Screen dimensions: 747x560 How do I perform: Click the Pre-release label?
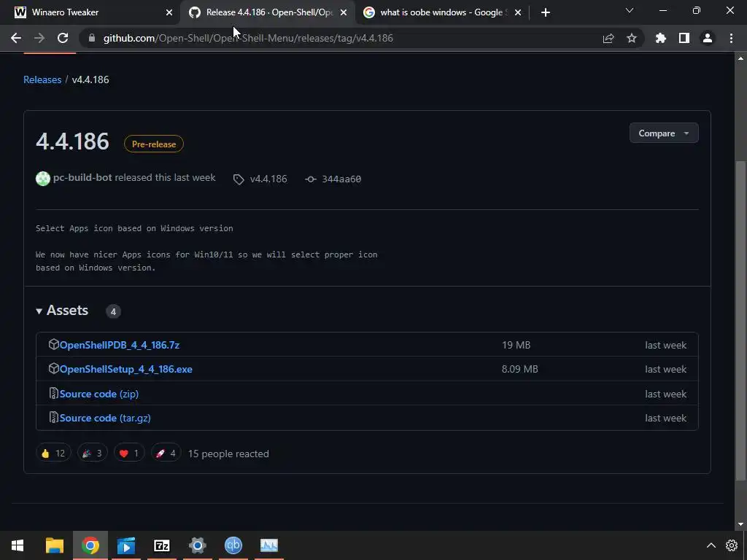click(154, 144)
